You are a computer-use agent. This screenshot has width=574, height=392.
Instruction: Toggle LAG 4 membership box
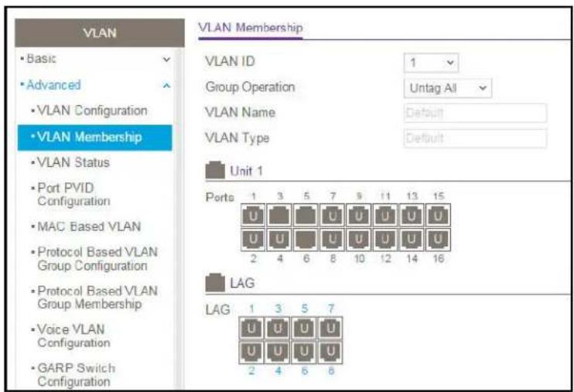point(278,352)
